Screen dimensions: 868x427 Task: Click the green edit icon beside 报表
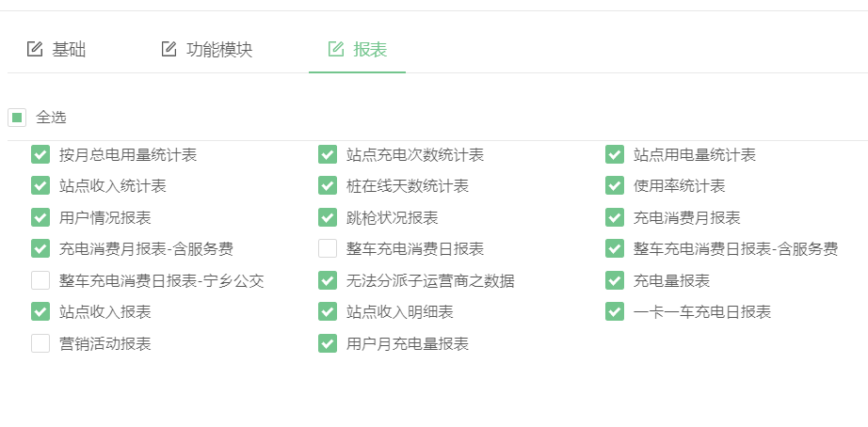(336, 49)
